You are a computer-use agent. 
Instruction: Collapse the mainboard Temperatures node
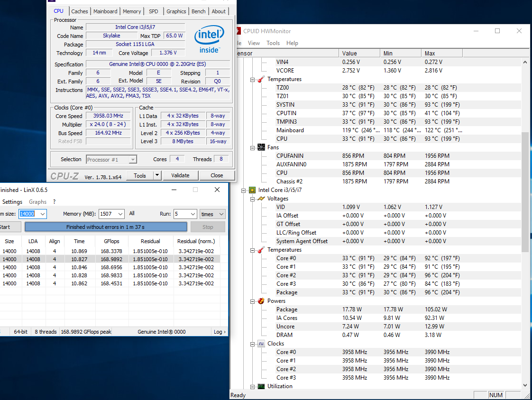point(252,80)
